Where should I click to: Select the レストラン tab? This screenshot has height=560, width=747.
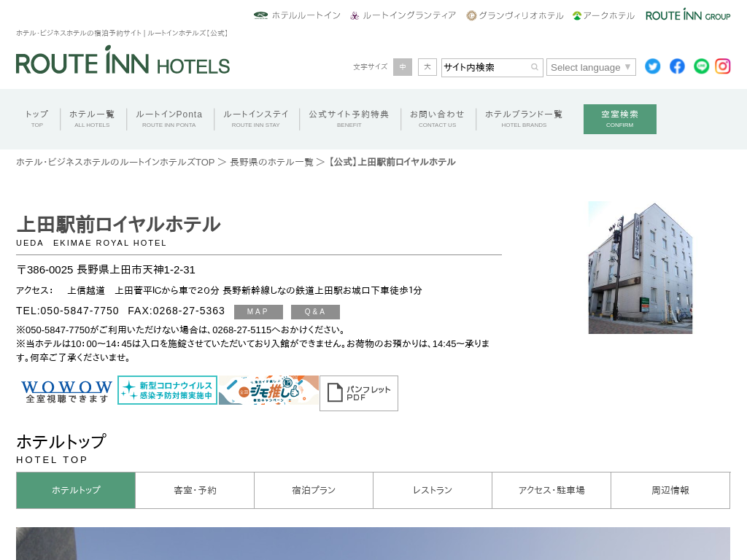click(x=433, y=490)
